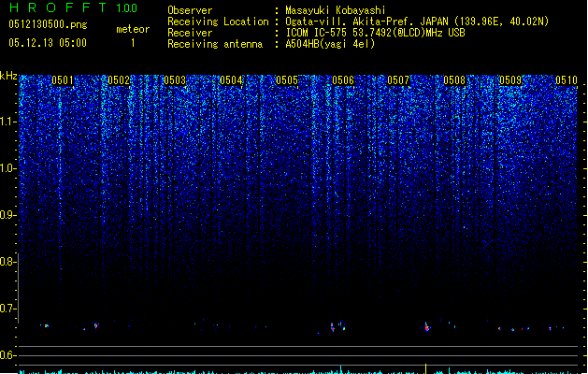Click the 0504 time marker
This screenshot has width=588, height=374.
click(231, 80)
